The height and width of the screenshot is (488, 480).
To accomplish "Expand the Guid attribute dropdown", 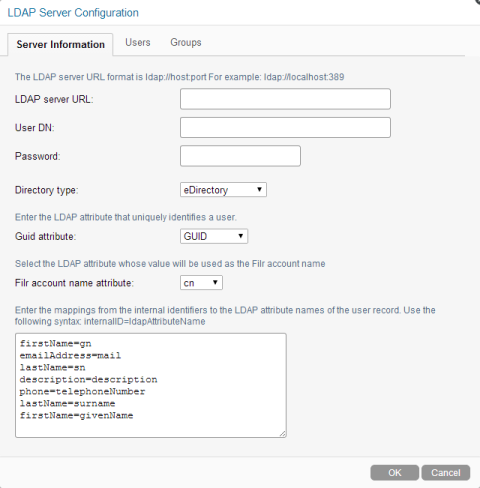I will 214,236.
